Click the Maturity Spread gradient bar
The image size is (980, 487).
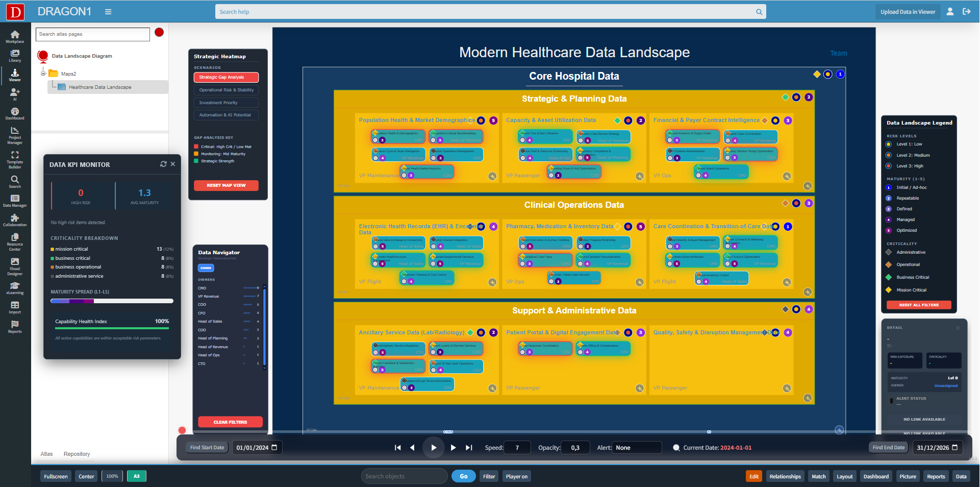click(112, 301)
